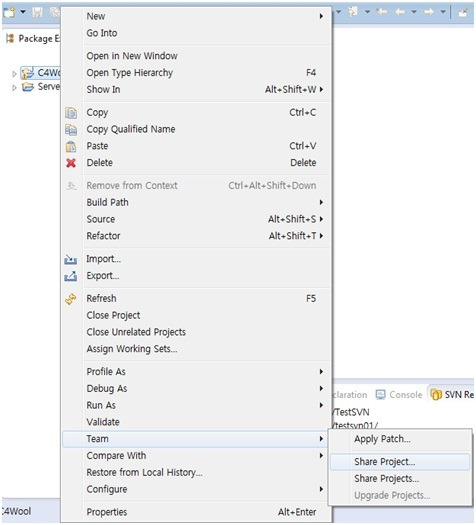Choose Restore from Local History

[x=196, y=472]
